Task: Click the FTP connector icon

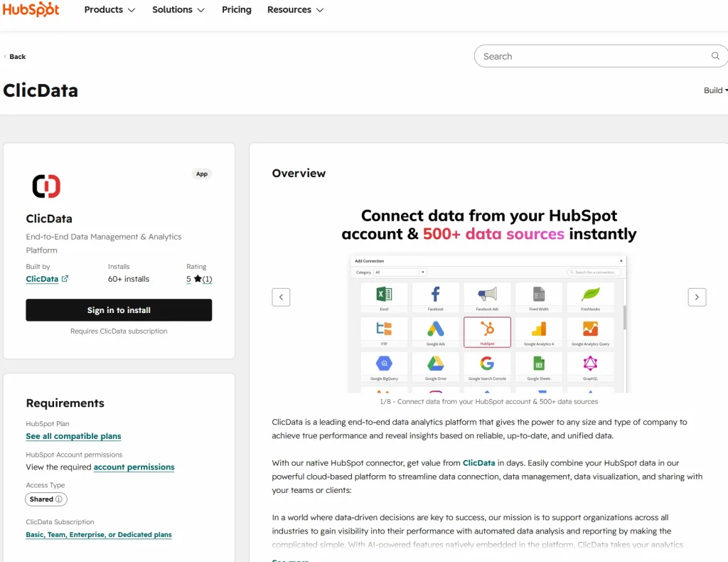Action: [x=384, y=329]
